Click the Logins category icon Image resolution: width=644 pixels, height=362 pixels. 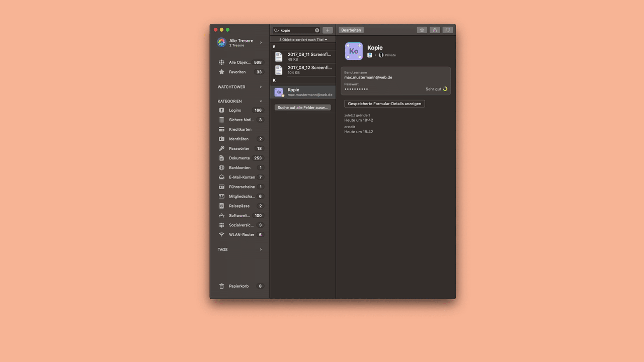point(221,110)
